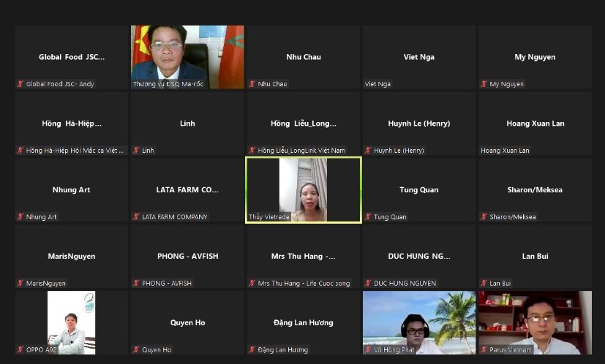The width and height of the screenshot is (605, 364).
Task: Click muted microphone icon beside Global Food JSC- Andy
Action: pos(20,84)
